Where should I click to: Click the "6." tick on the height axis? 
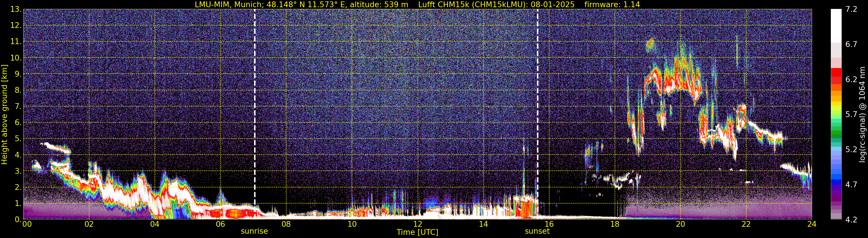coord(18,123)
